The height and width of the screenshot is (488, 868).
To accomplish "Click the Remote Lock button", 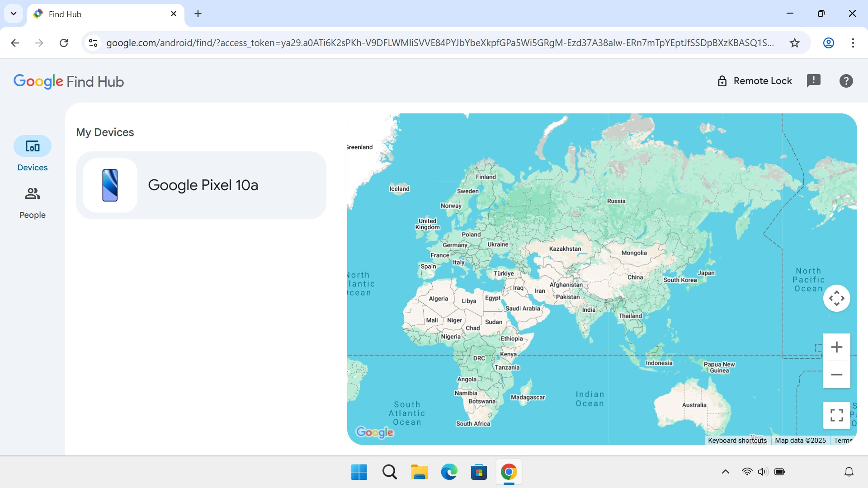I will tap(755, 81).
